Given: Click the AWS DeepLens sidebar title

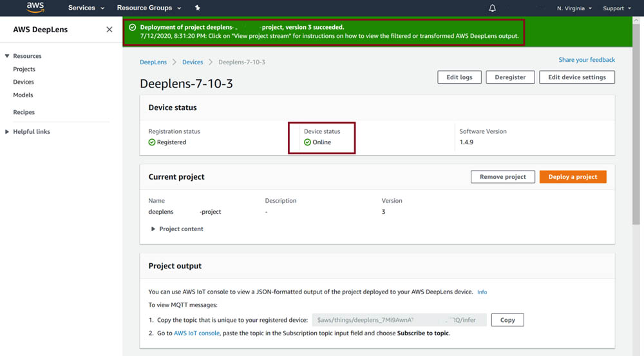Looking at the screenshot, I should pos(40,30).
